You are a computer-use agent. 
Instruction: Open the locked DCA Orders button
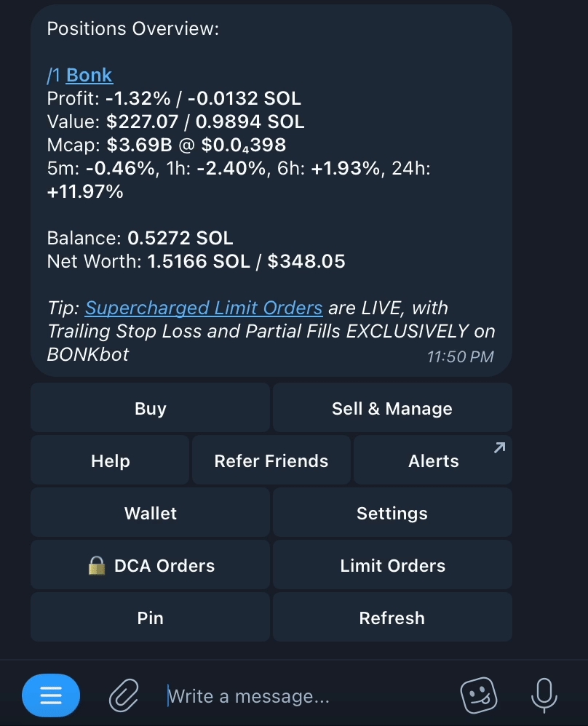tap(151, 566)
